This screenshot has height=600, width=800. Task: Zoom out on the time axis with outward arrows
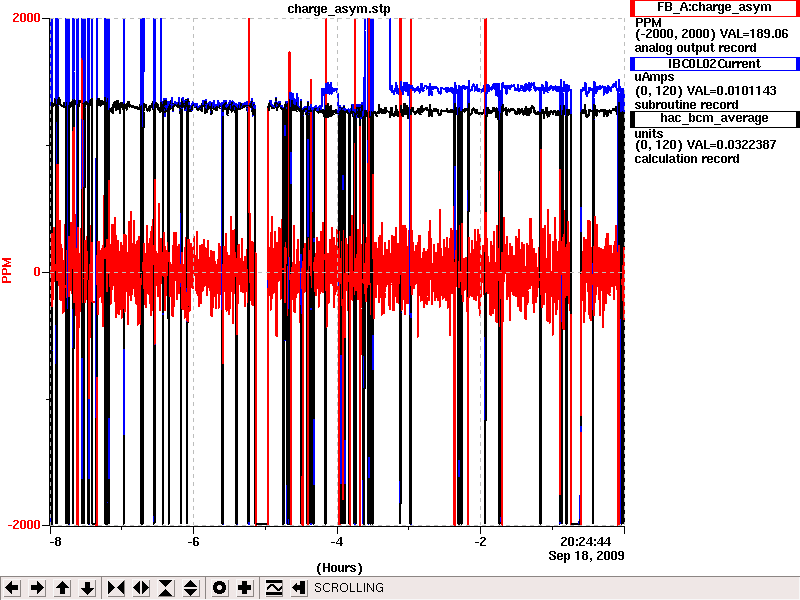141,588
